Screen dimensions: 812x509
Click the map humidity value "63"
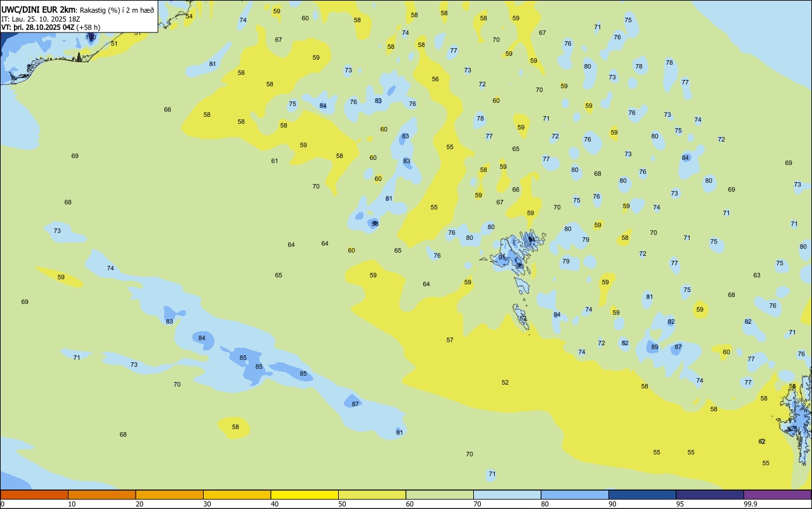757,275
